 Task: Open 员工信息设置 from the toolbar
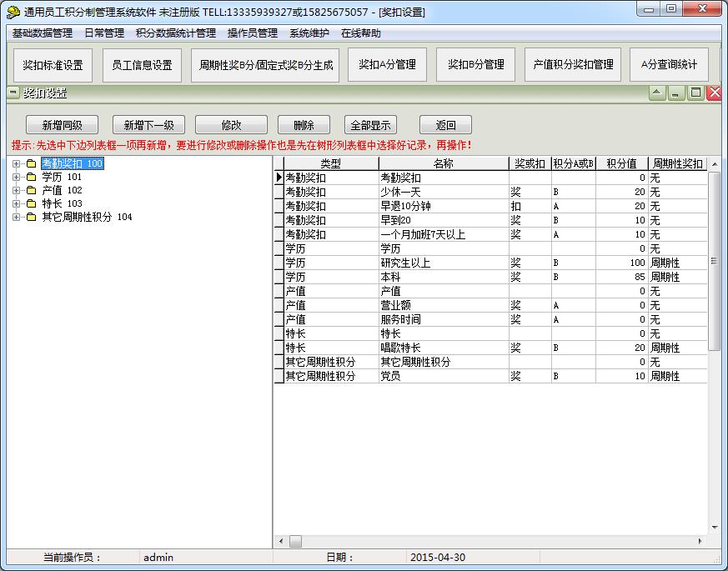coord(142,65)
